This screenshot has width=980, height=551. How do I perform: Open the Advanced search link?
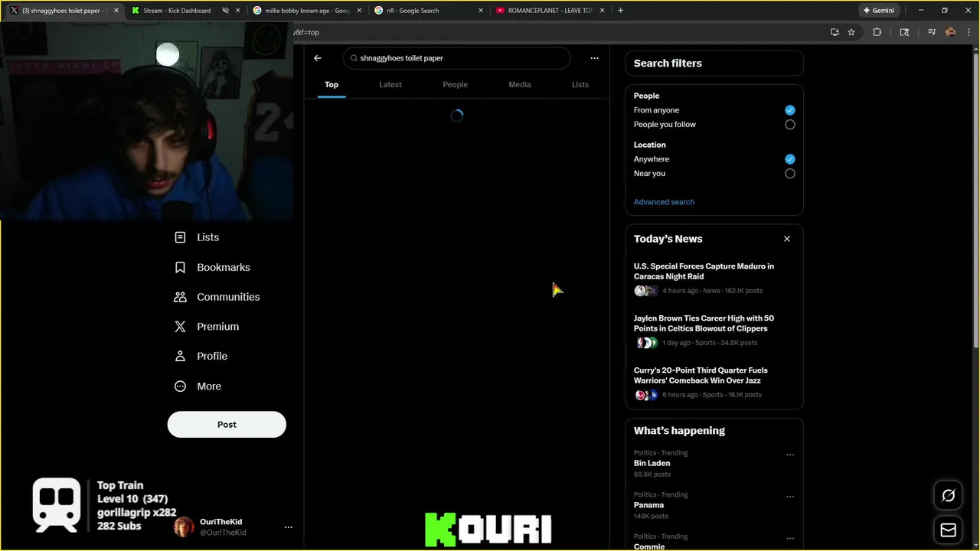click(664, 202)
